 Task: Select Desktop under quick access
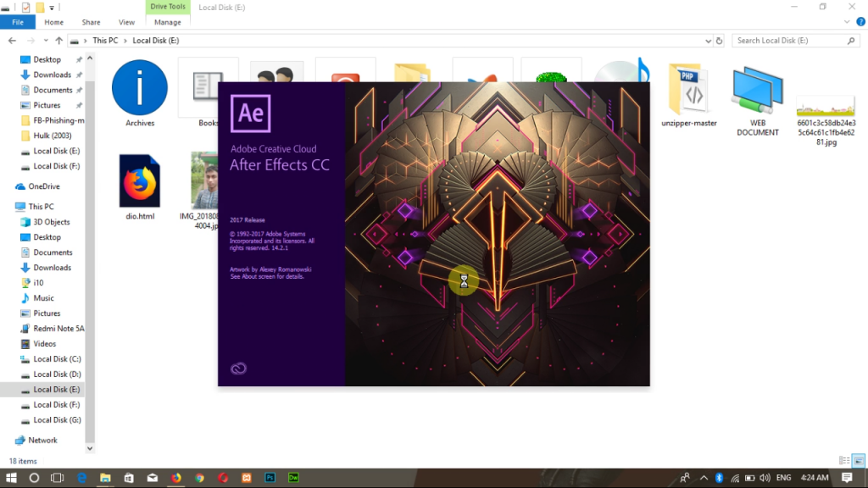[47, 59]
